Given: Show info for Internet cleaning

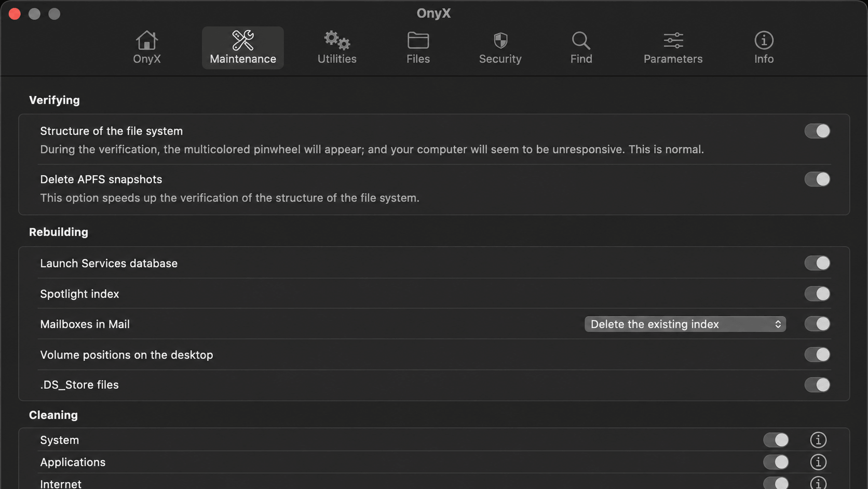Looking at the screenshot, I should [818, 483].
